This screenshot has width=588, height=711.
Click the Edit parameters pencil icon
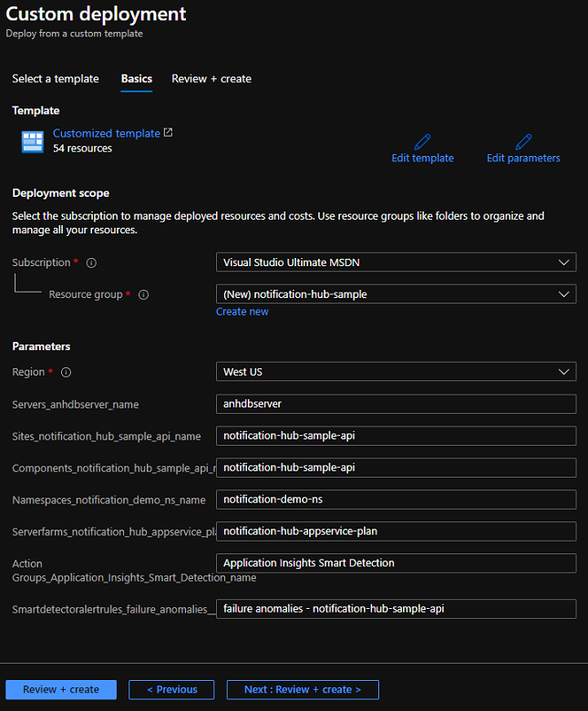523,142
